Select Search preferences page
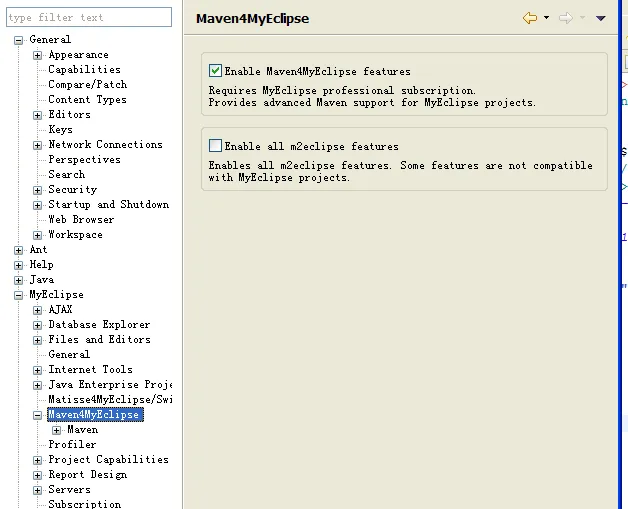The height and width of the screenshot is (509, 628). pos(66,174)
